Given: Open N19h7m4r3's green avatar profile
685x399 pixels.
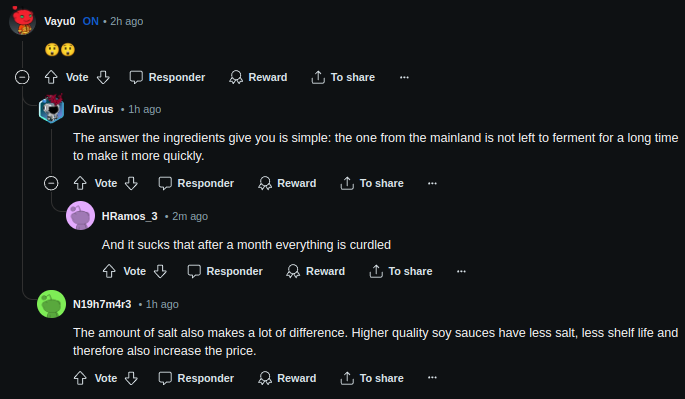Looking at the screenshot, I should point(52,304).
